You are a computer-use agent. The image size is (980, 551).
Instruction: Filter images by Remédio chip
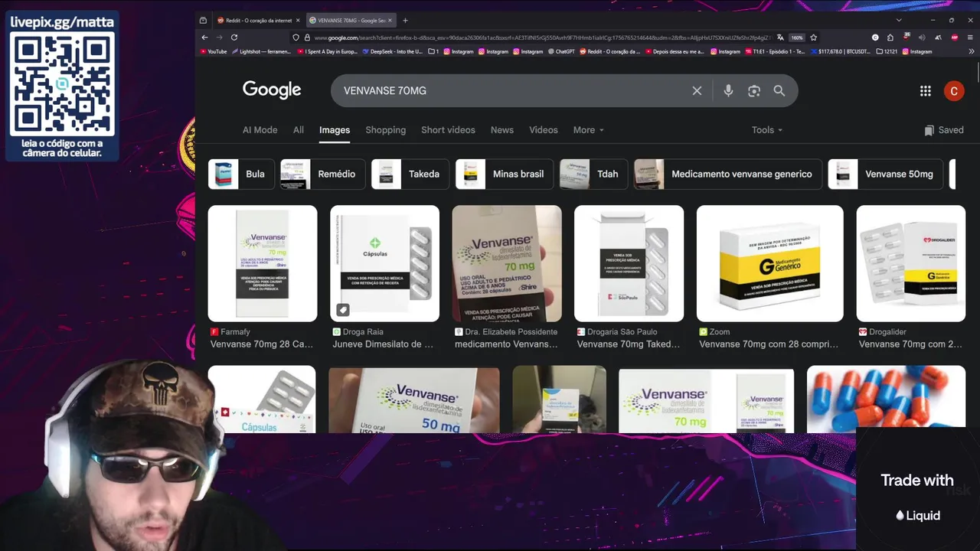(x=322, y=174)
